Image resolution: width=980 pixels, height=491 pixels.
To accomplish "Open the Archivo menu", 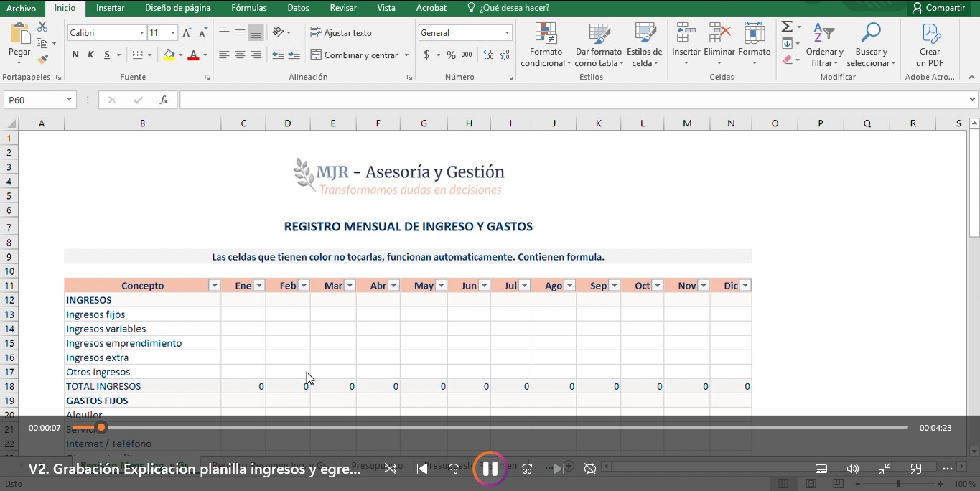I will (x=21, y=8).
